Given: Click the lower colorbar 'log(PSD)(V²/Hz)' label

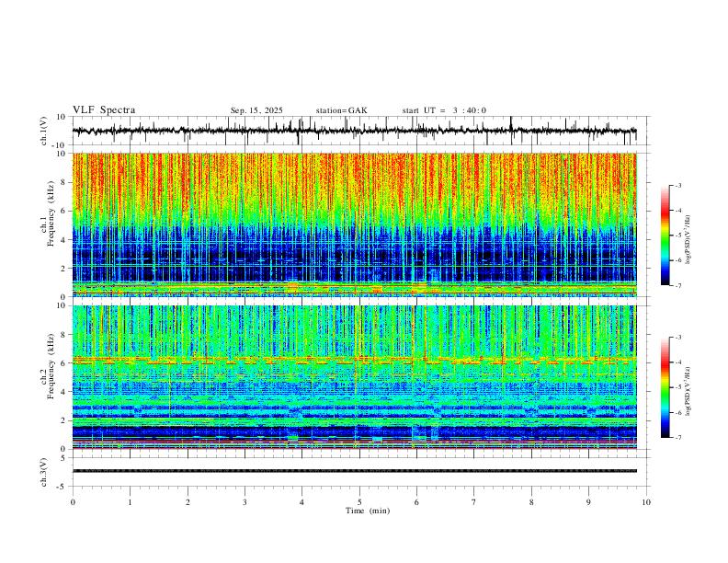Looking at the screenshot, I should 688,391.
